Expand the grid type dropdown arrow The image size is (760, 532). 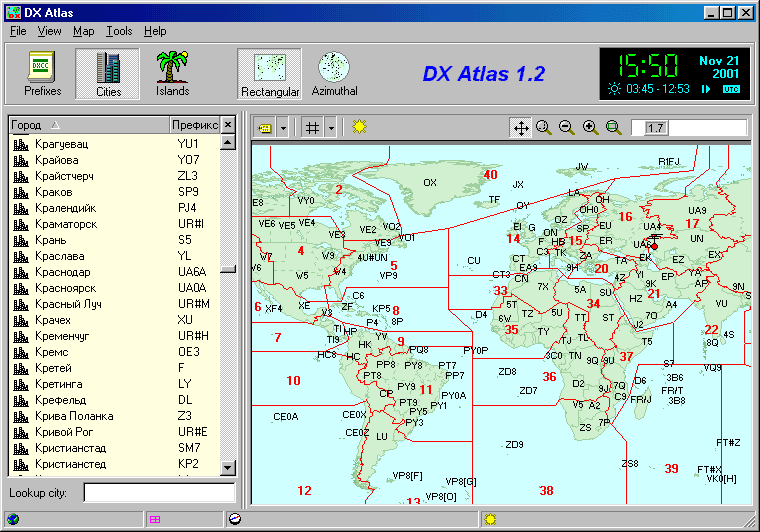pos(332,128)
